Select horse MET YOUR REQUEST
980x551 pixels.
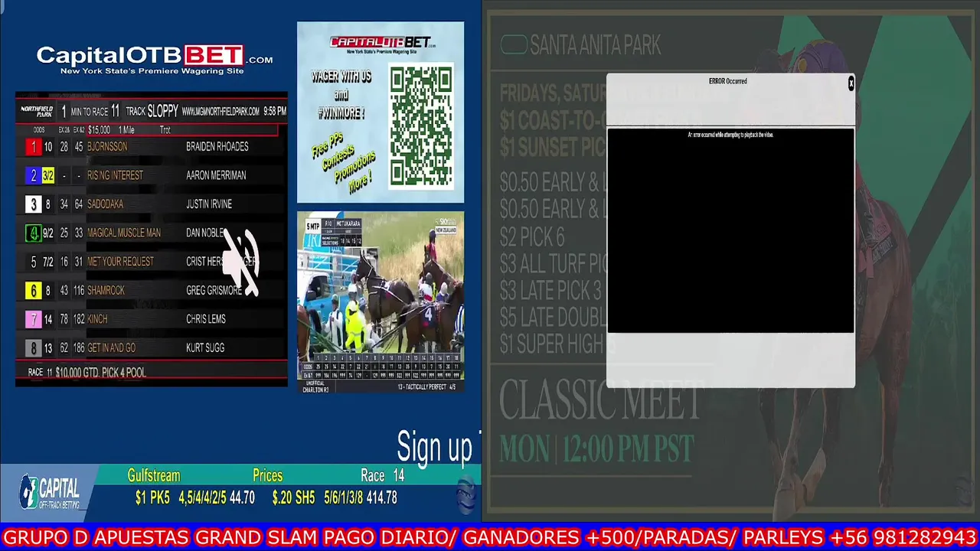(x=120, y=262)
